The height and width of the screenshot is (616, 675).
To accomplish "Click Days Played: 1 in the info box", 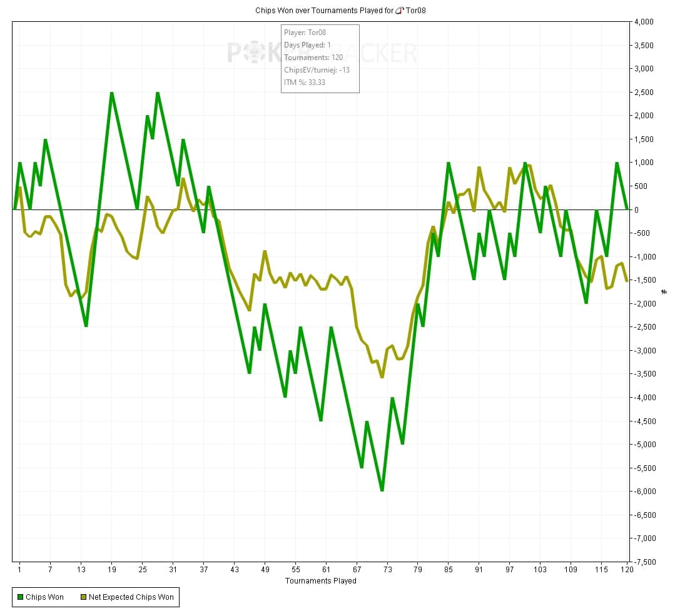I will click(x=307, y=45).
